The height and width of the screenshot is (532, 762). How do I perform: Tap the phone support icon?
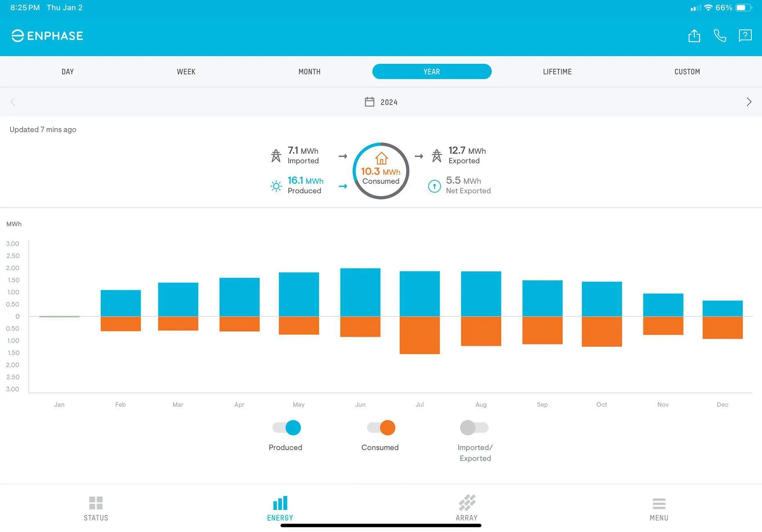click(x=719, y=36)
